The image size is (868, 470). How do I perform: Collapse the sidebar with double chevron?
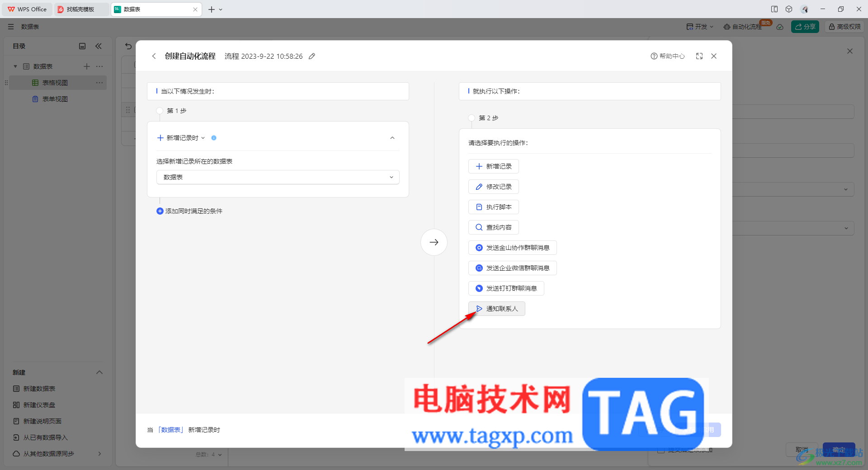pos(99,46)
